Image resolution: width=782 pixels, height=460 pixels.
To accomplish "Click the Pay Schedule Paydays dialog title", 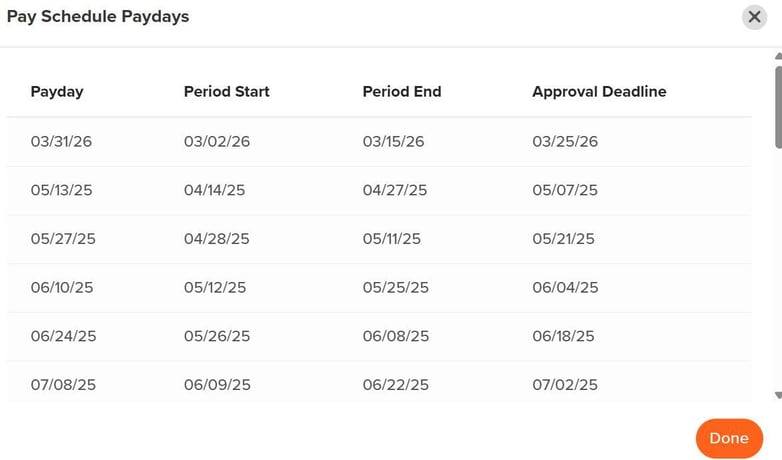I will coord(98,16).
